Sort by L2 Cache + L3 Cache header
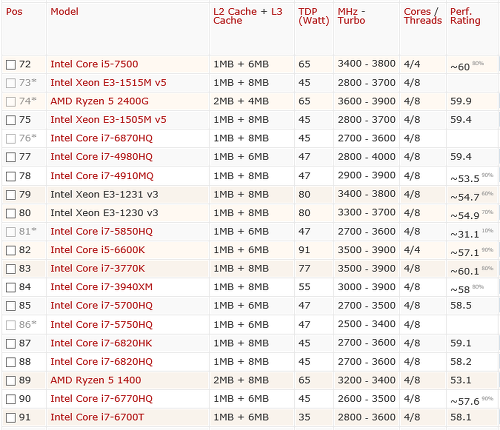 point(248,16)
